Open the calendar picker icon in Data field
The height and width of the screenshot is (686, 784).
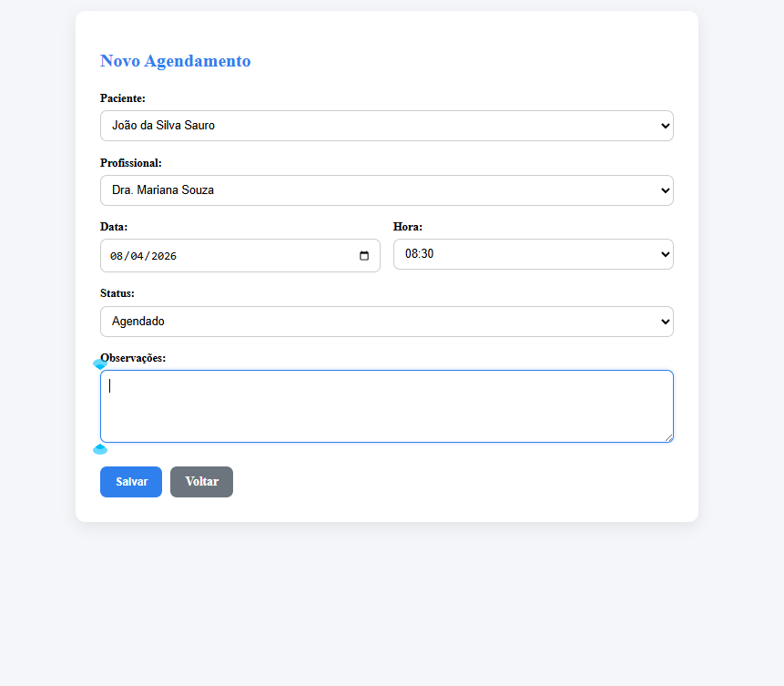coord(364,256)
